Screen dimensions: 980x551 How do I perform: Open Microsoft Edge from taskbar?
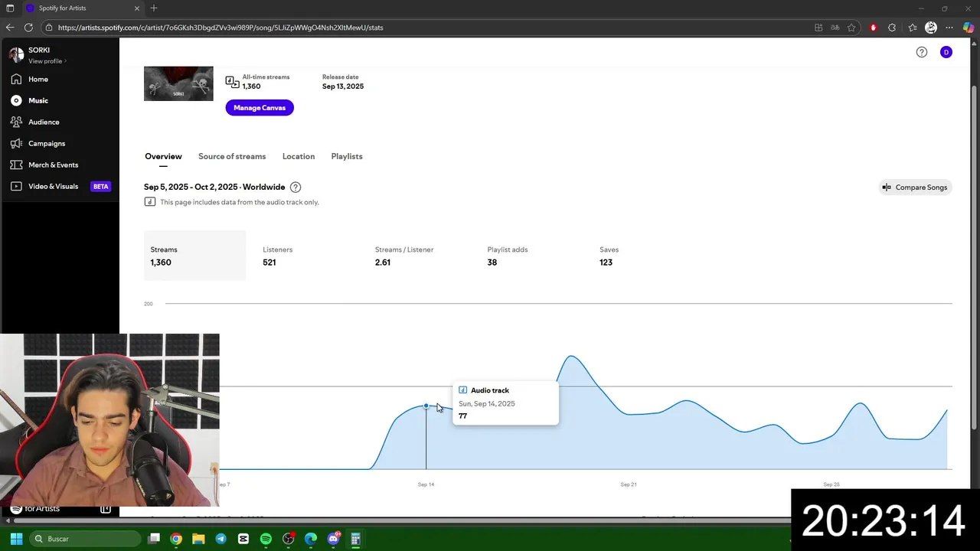[311, 539]
